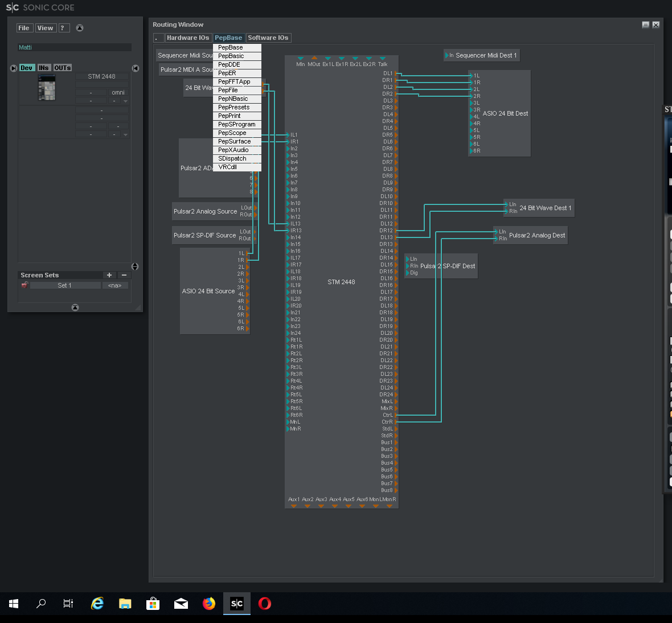Image resolution: width=672 pixels, height=623 pixels.
Task: Switch to the OUTs tab
Action: pyautogui.click(x=63, y=68)
